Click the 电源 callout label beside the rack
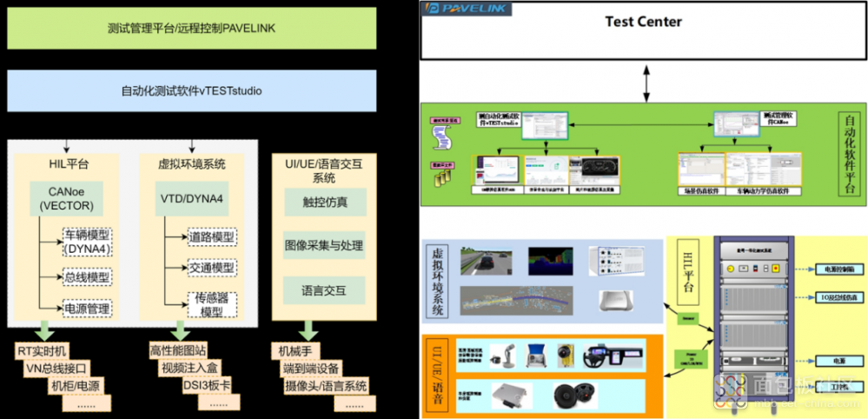Viewport: 868px width, 419px height. point(839,360)
